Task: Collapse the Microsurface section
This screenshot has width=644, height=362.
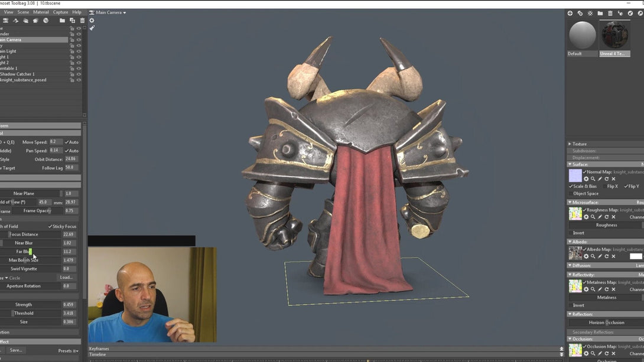Action: (x=570, y=203)
